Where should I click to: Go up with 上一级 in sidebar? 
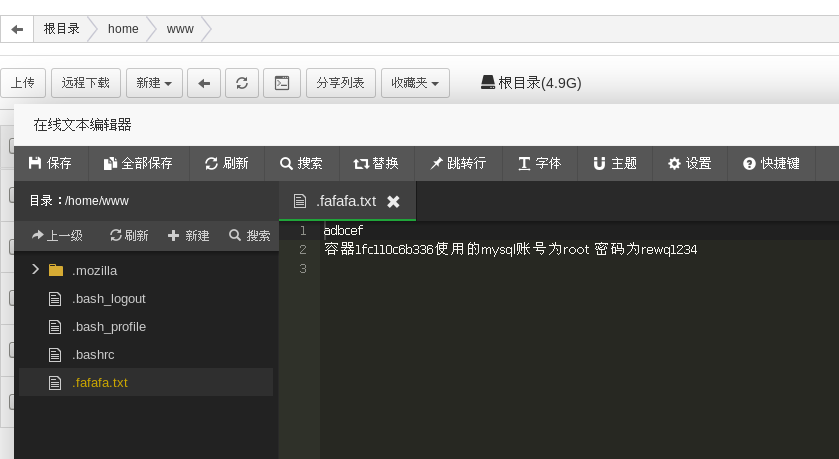click(57, 235)
